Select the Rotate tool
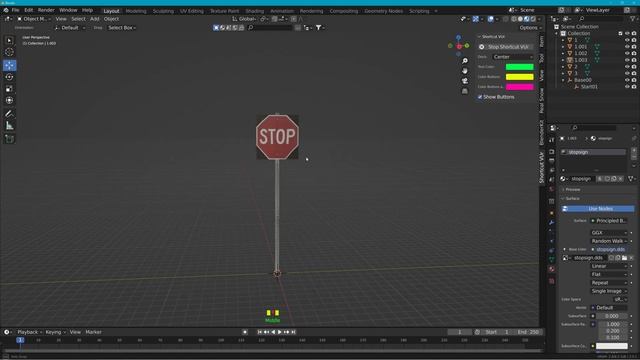The width and height of the screenshot is (640, 360). click(9, 77)
